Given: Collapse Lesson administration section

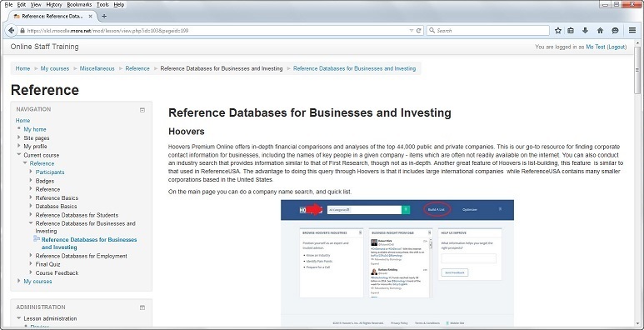Looking at the screenshot, I should click(19, 318).
